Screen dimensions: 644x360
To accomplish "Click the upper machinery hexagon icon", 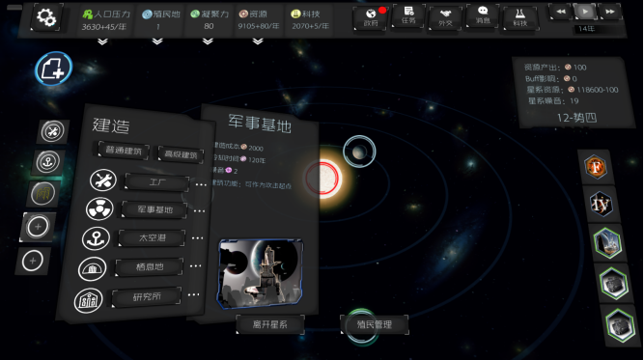I will click(x=614, y=283).
